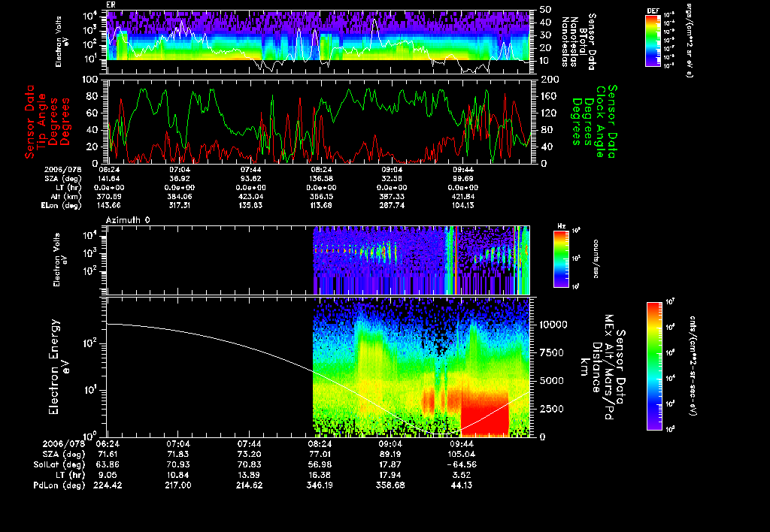Viewport: 770px width, 532px height.
Task: Select SZA value 38.92
Action: pyautogui.click(x=180, y=179)
